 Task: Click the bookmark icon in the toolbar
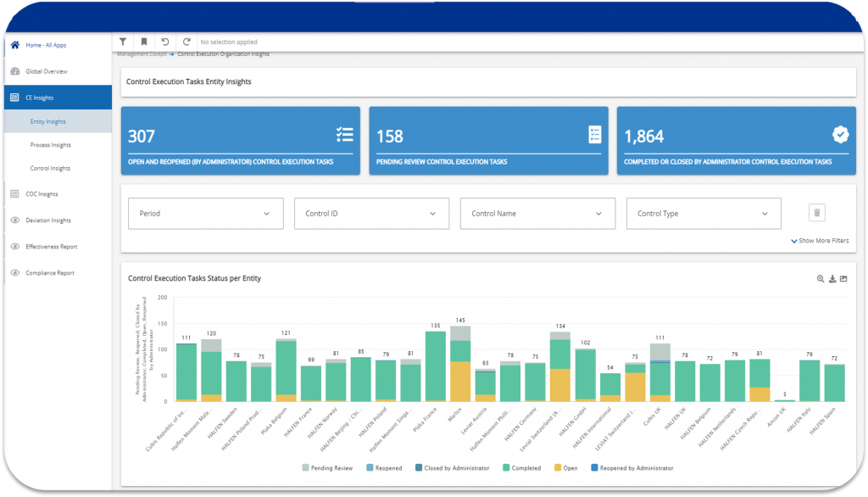tap(143, 41)
